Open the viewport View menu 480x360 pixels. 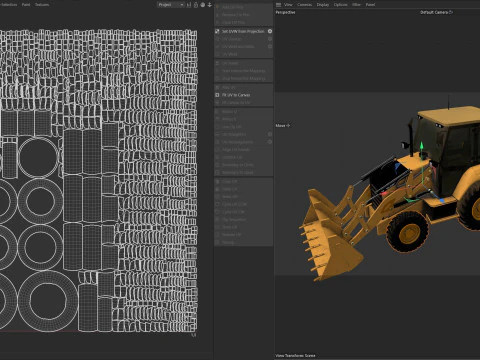pos(288,5)
